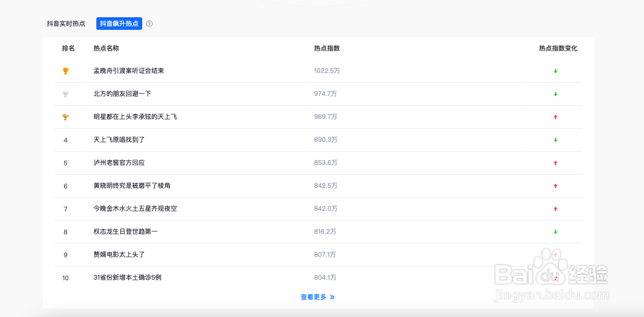Screen dimensions: 644x317
Task: Click the index value 807.1万
Action: [x=325, y=255]
